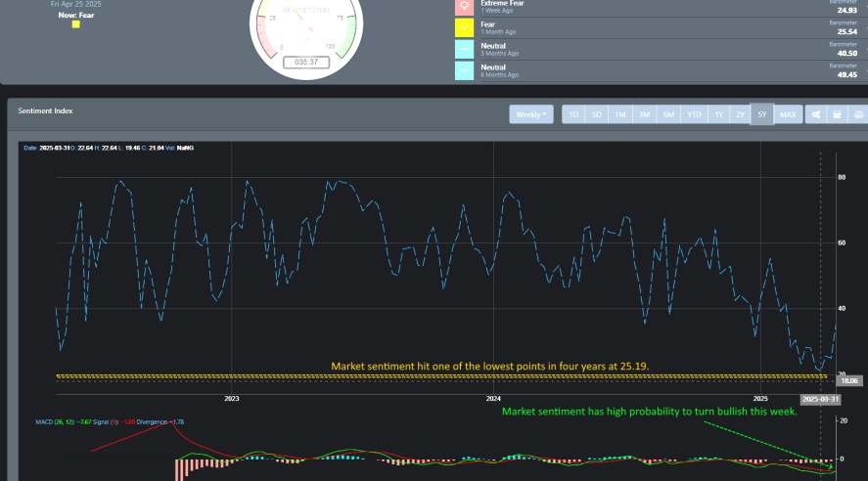This screenshot has height=481, width=868.
Task: Click the 'Now: Fear' status text
Action: [75, 15]
